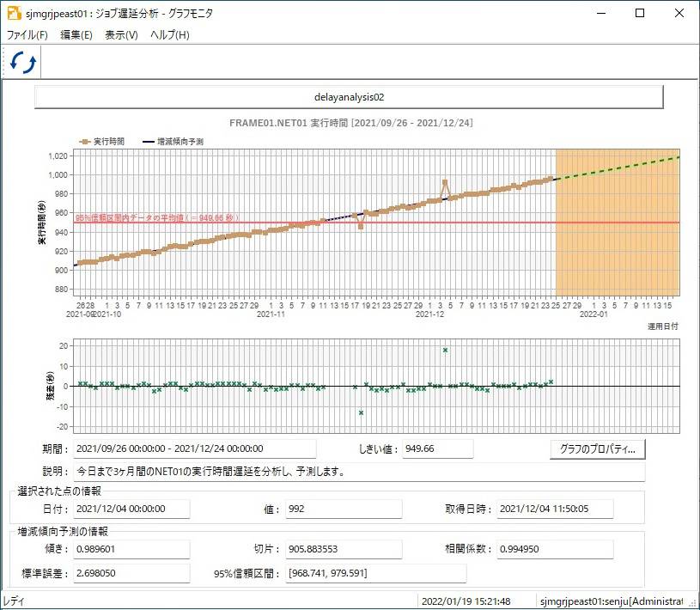Click the 2021-12 month label on axis
This screenshot has width=700, height=610.
tap(430, 314)
